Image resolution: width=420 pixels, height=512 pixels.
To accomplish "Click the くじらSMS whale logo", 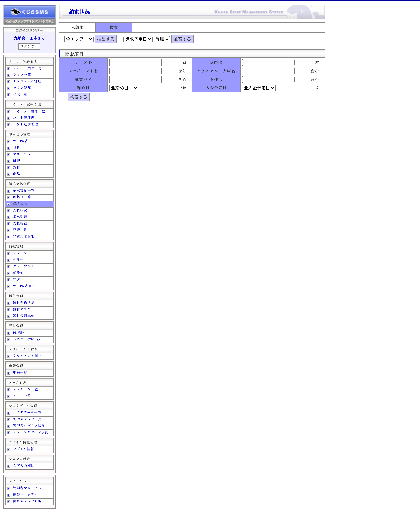I will [29, 12].
